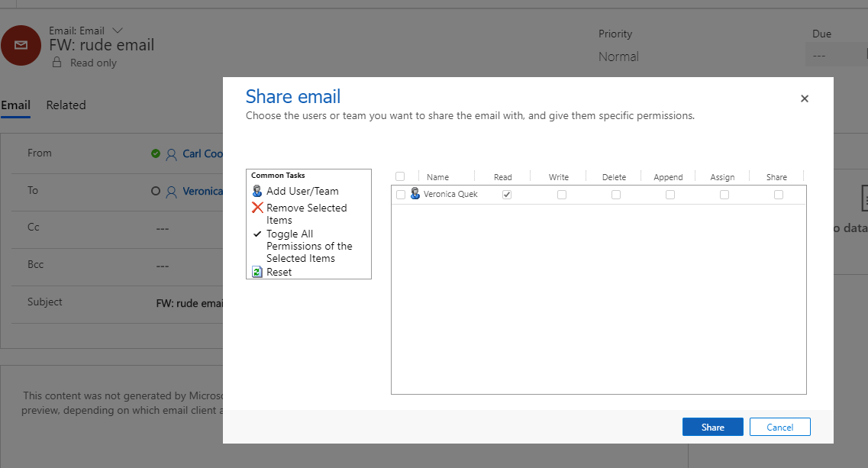Toggle the select-all checkbox in header row
The width and height of the screenshot is (868, 468).
click(400, 176)
